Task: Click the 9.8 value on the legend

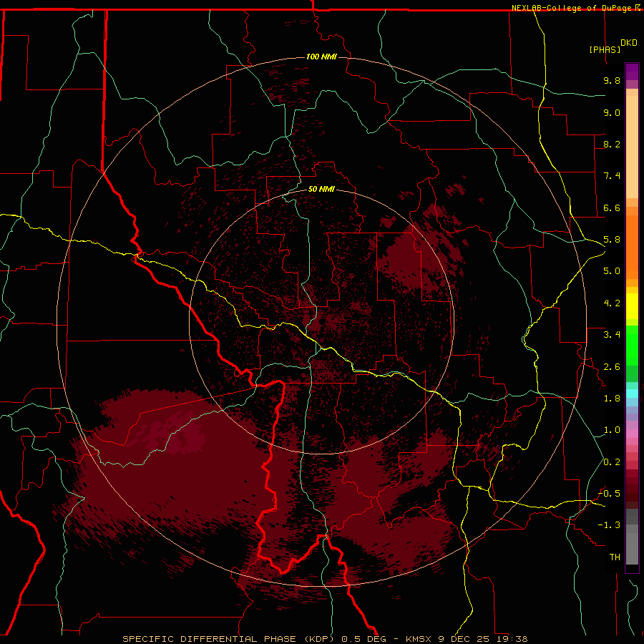Action: click(x=612, y=80)
